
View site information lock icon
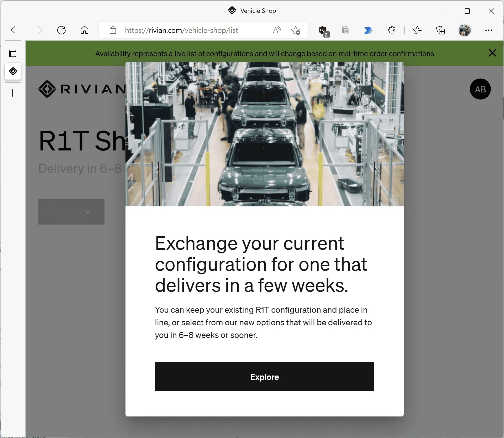pos(113,30)
